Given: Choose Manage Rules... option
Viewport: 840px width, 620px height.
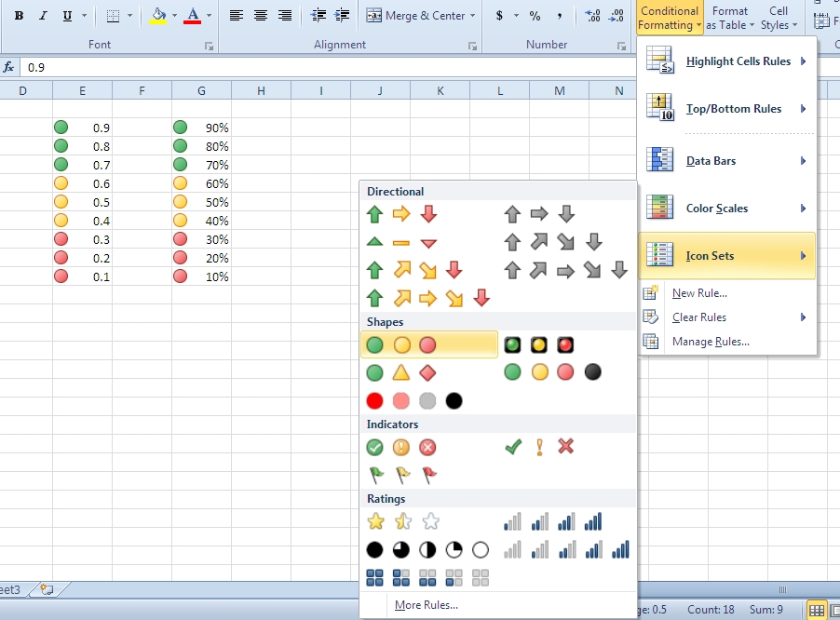Looking at the screenshot, I should (711, 341).
